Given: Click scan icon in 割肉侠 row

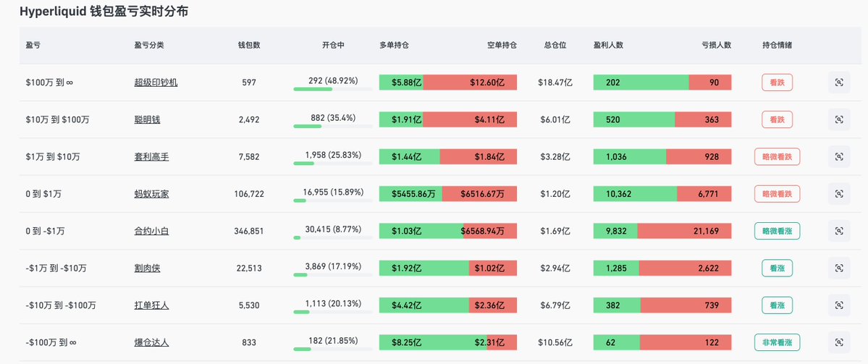Looking at the screenshot, I should pyautogui.click(x=838, y=268).
